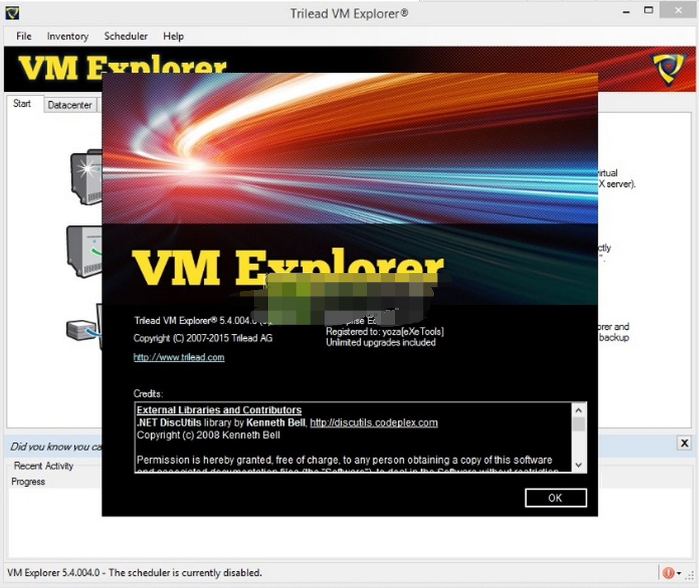Close the Trilead VM Explorer window
The width and height of the screenshot is (700, 588).
(678, 11)
